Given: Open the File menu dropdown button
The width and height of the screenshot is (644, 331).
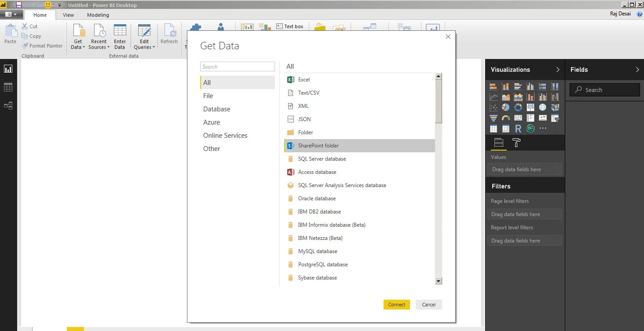Looking at the screenshot, I should (11, 15).
